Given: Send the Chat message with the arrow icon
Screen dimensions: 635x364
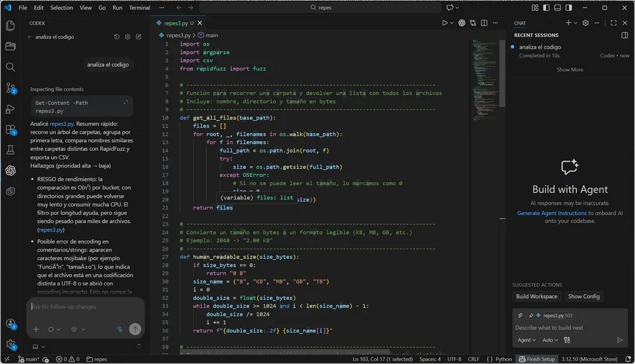Looking at the screenshot, I should coord(620,340).
